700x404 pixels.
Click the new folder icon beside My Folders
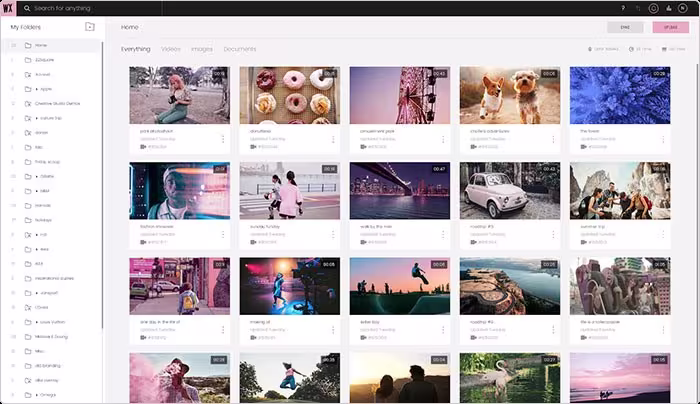click(x=90, y=27)
